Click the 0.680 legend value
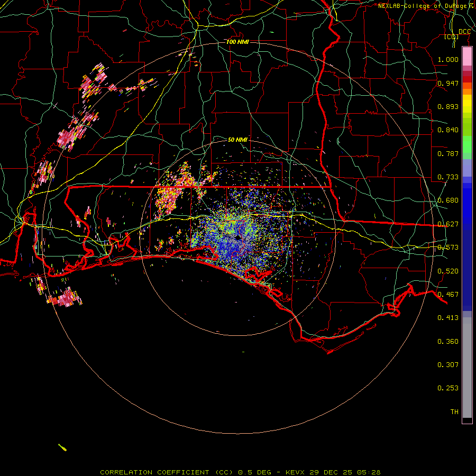This screenshot has height=476, width=476. tap(448, 200)
